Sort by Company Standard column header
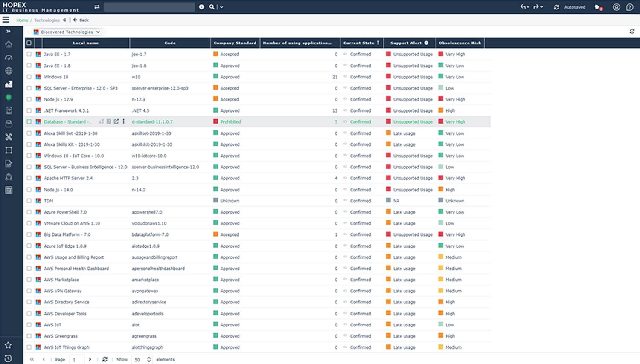 point(235,43)
